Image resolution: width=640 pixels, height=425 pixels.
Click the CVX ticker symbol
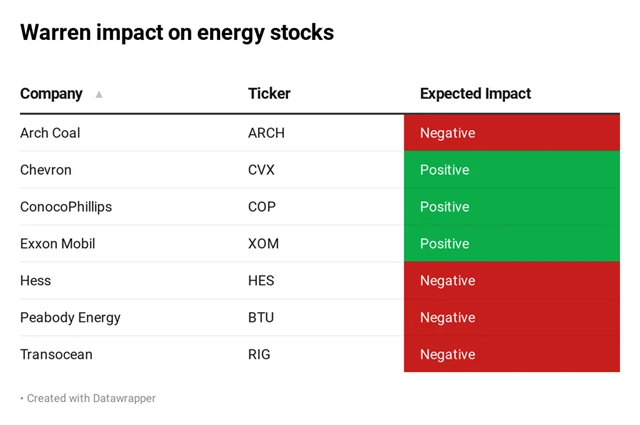point(261,170)
